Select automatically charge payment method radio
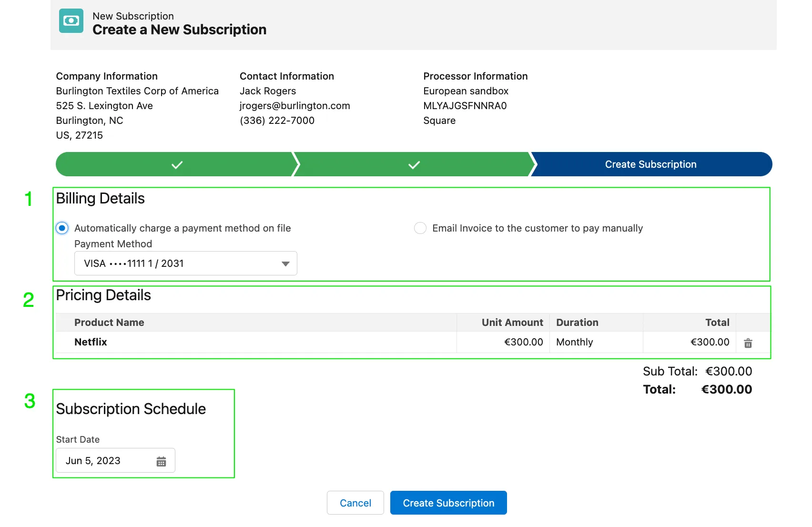 62,228
